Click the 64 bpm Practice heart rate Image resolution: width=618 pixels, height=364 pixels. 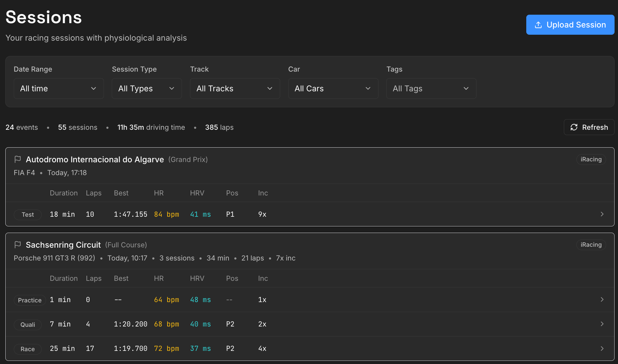[x=167, y=300]
